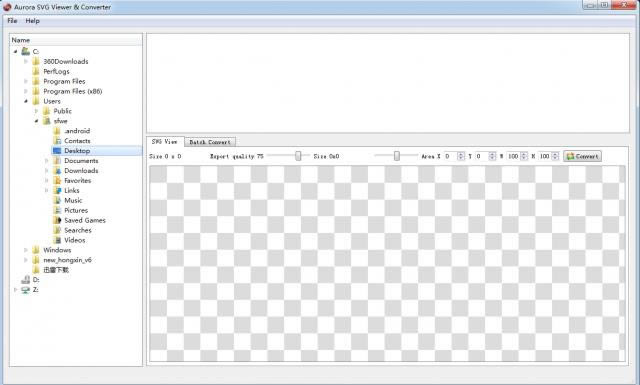Select the 'Users' tree row text
Screen dimensions: 640x385
coord(52,101)
